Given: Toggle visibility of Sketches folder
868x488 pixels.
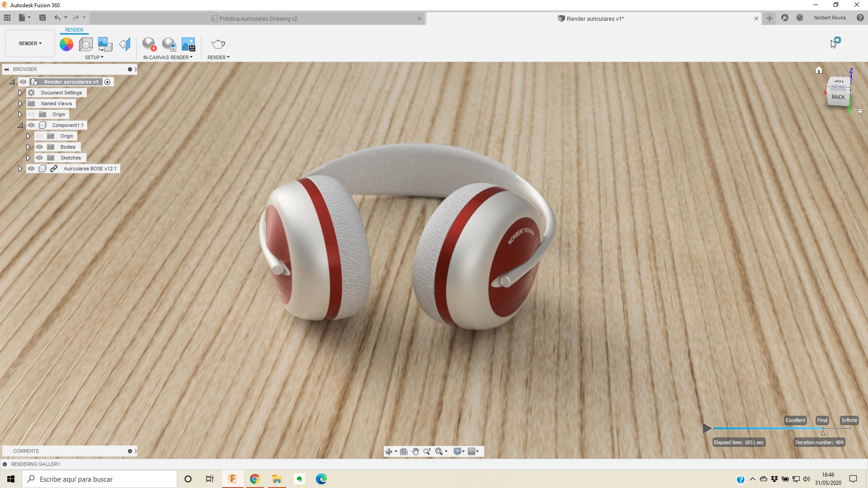Looking at the screenshot, I should (x=39, y=158).
